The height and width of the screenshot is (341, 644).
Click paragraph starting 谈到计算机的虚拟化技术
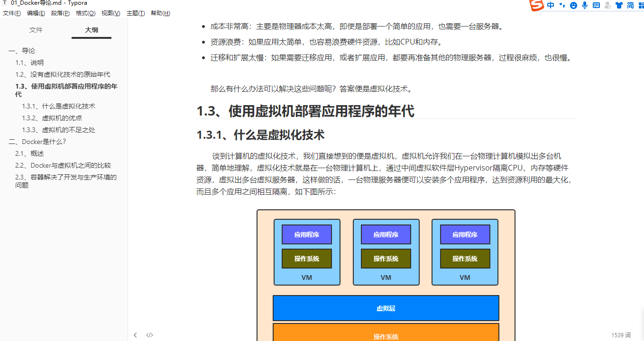coord(385,174)
